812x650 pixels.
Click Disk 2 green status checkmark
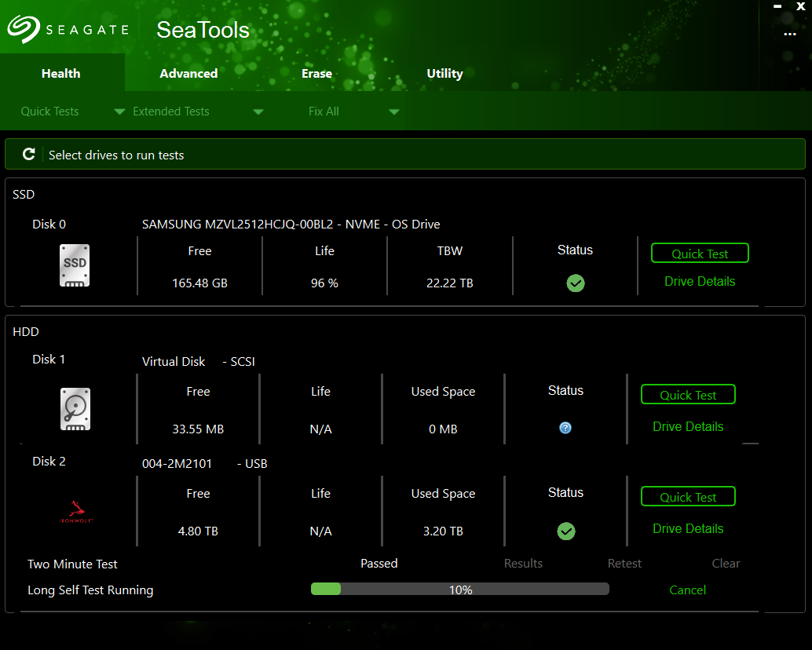pyautogui.click(x=565, y=531)
